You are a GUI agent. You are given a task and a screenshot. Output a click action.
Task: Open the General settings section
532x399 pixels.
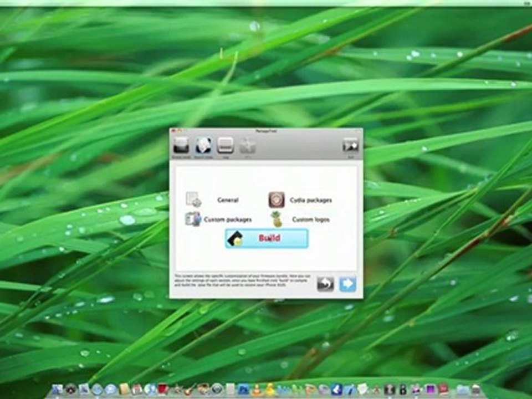click(x=212, y=200)
